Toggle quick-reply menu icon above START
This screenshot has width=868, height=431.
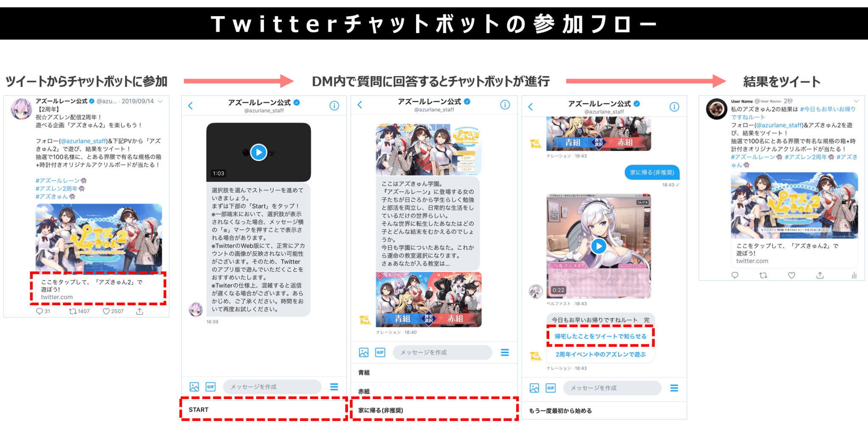pos(334,387)
